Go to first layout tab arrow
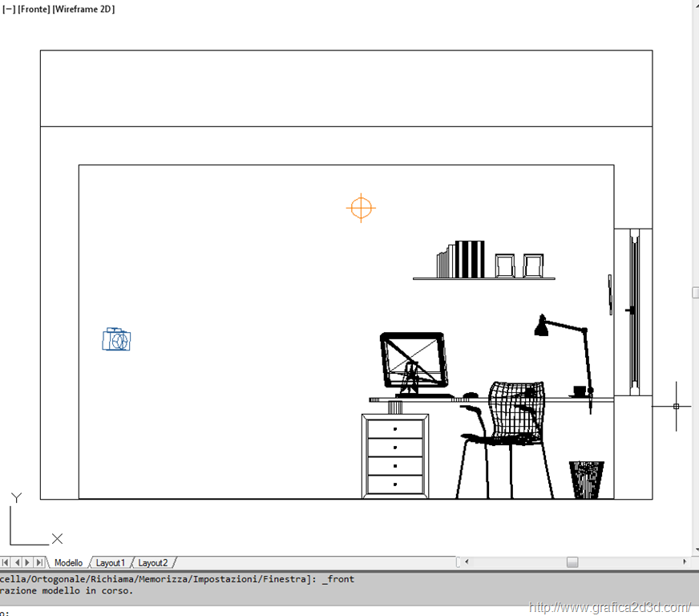The height and width of the screenshot is (616, 699). 6,563
